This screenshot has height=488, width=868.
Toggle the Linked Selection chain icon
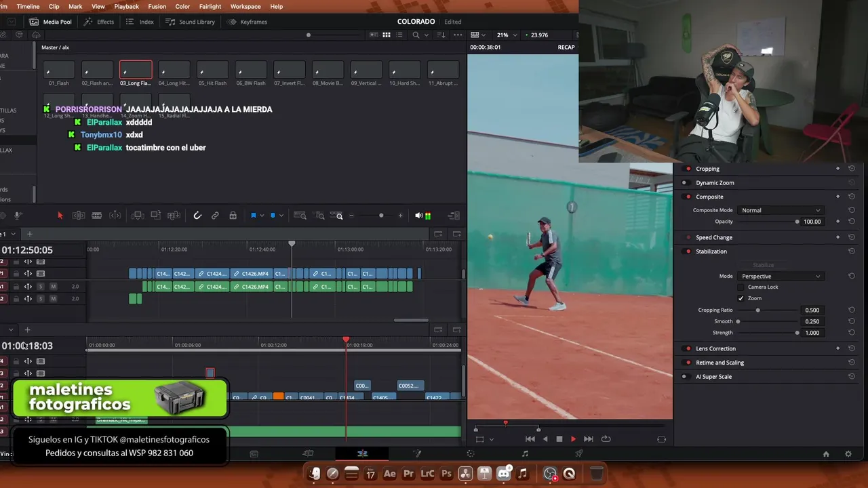(x=215, y=216)
